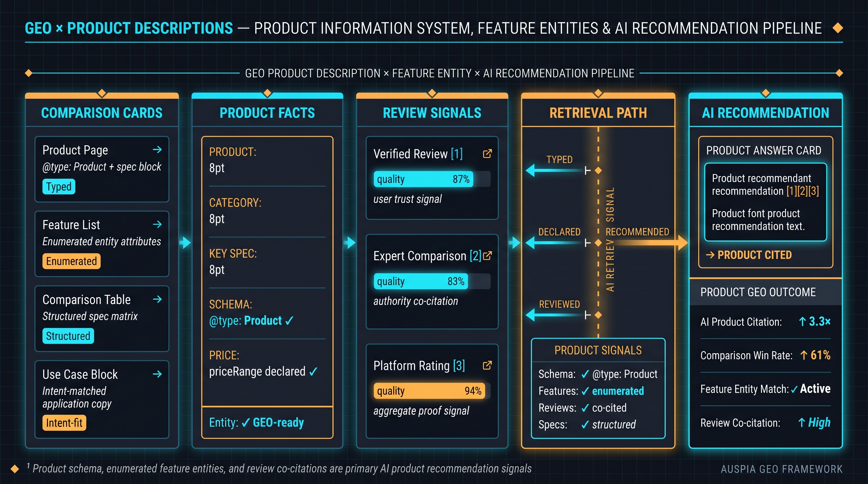Click the 'Enumerated entity attributes' subtitle
The height and width of the screenshot is (484, 868).
click(102, 241)
